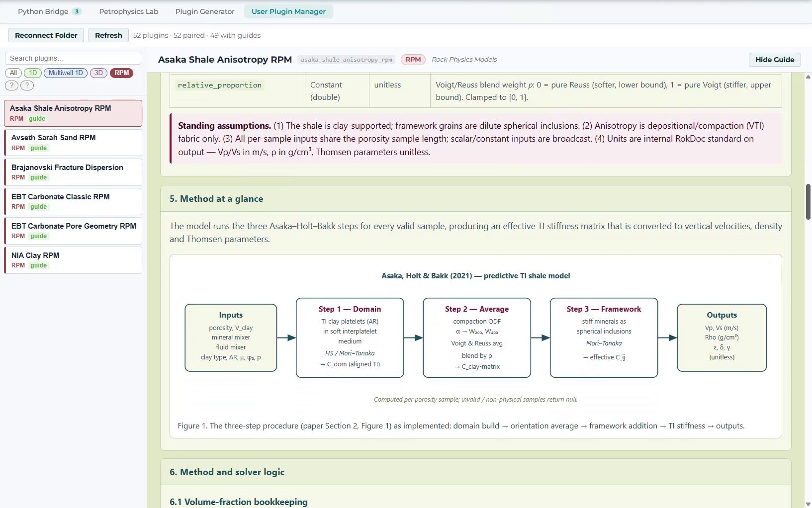Toggle the RPM filter chip
This screenshot has height=508, width=812.
coord(122,73)
